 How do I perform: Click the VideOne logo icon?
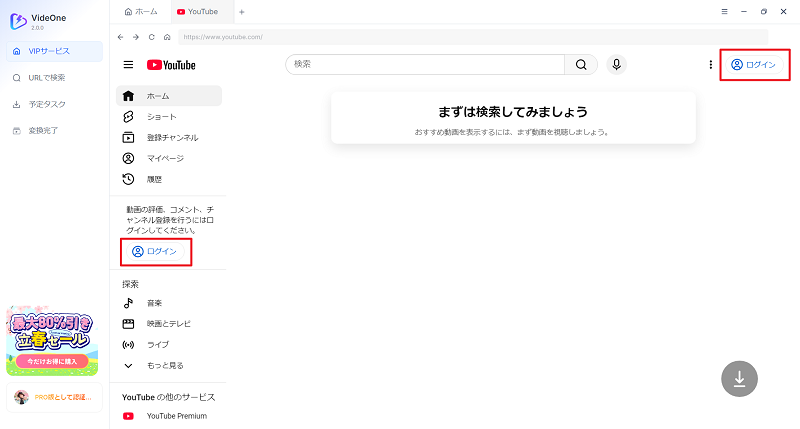click(18, 21)
